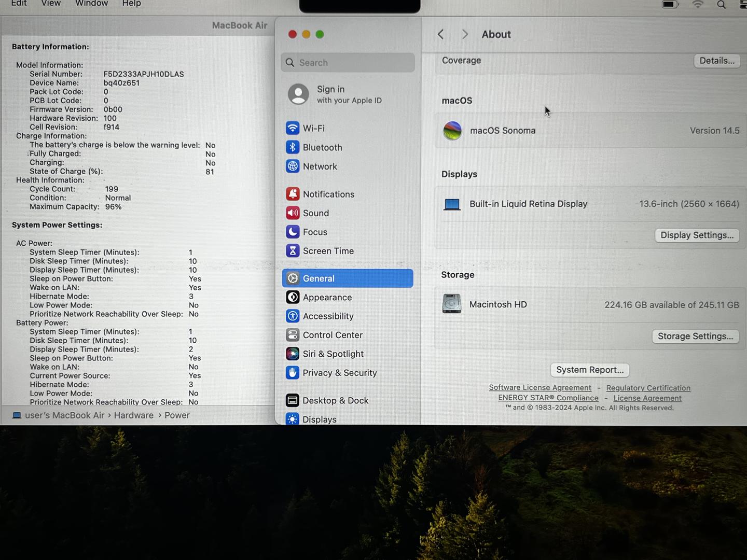Screen dimensions: 747x560
Task: Open Spotlight search in the menu bar
Action: (x=721, y=5)
